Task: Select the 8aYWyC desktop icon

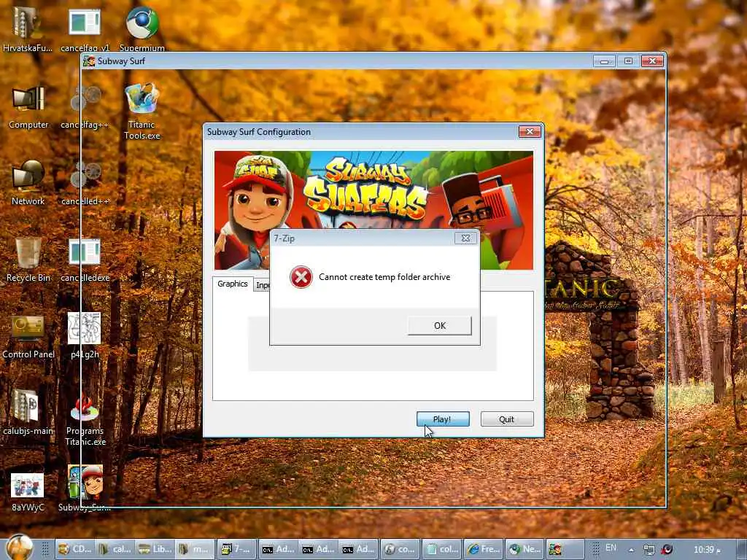Action: 28,492
